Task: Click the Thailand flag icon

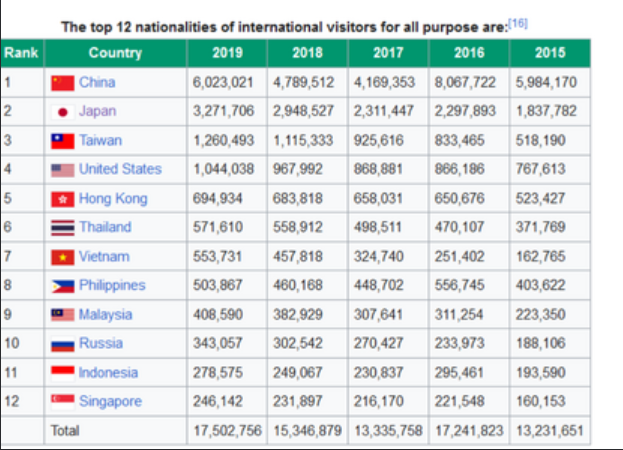Action: pyautogui.click(x=64, y=227)
